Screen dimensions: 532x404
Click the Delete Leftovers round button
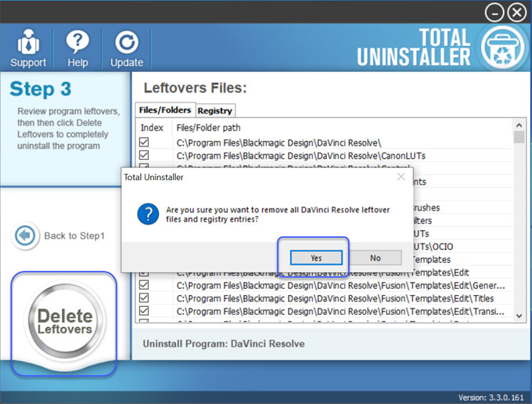(65, 320)
